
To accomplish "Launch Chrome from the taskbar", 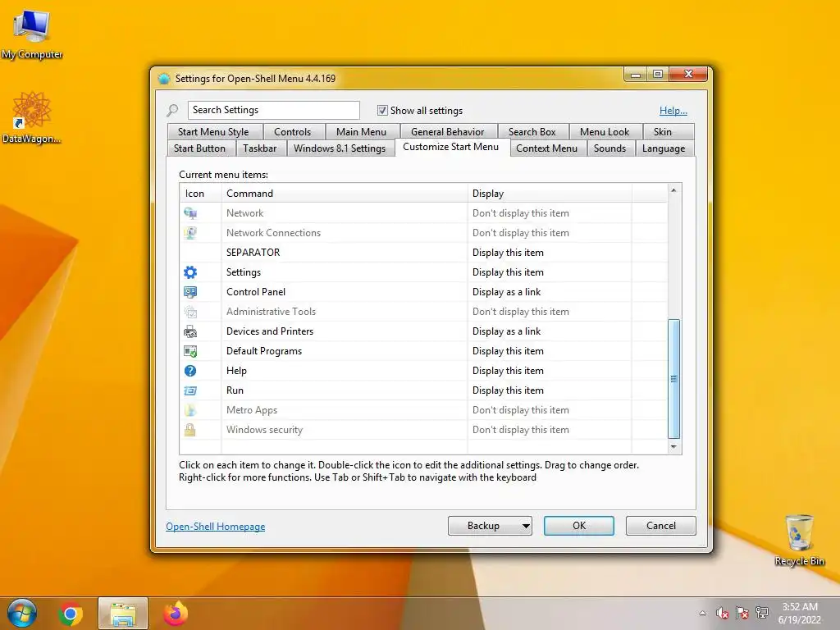I will coord(71,614).
